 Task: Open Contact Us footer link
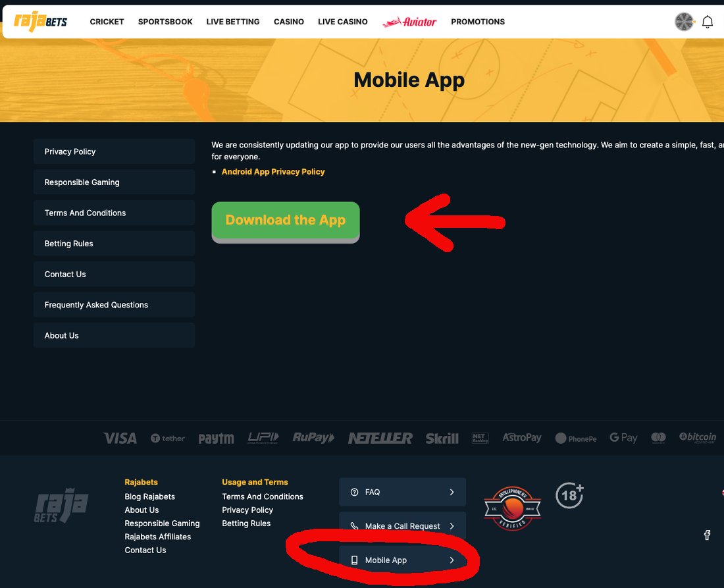[x=145, y=550]
